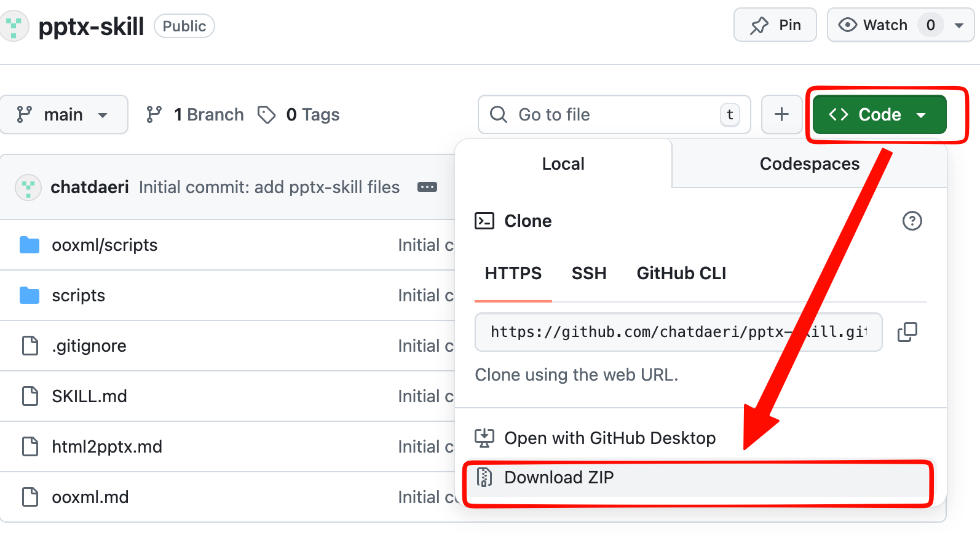The width and height of the screenshot is (980, 535).
Task: Click the Watch eye icon
Action: [x=848, y=25]
